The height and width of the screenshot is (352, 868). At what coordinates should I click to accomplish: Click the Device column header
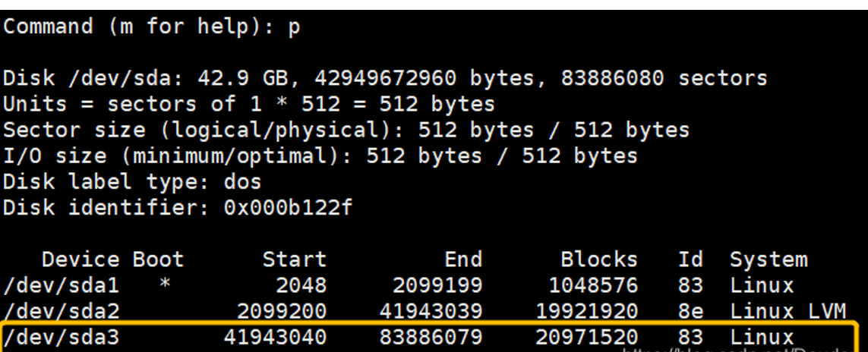[80, 259]
